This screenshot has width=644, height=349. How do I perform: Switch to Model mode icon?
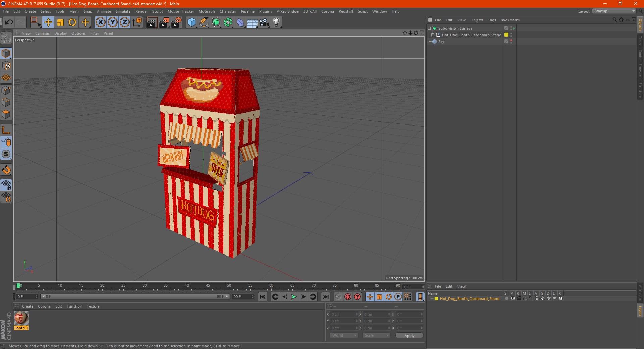(x=6, y=53)
